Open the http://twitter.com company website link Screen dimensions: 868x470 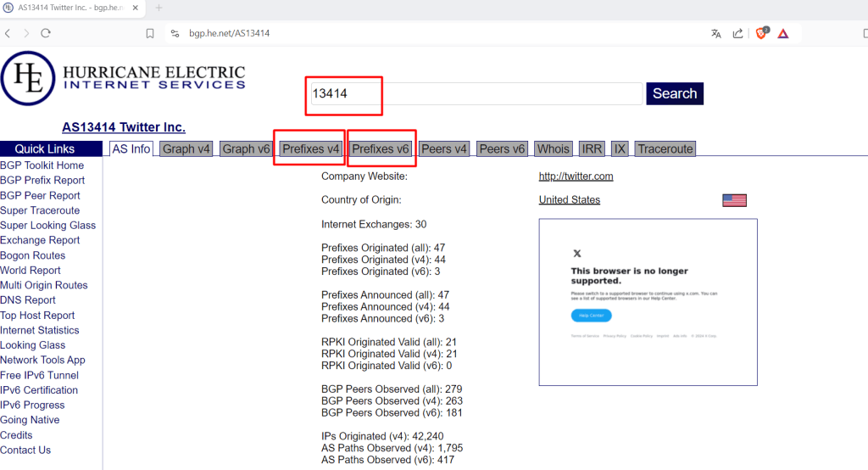pos(576,176)
